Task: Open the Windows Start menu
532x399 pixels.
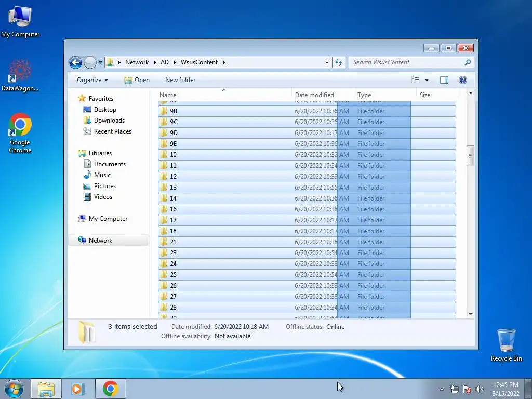Action: click(x=14, y=389)
